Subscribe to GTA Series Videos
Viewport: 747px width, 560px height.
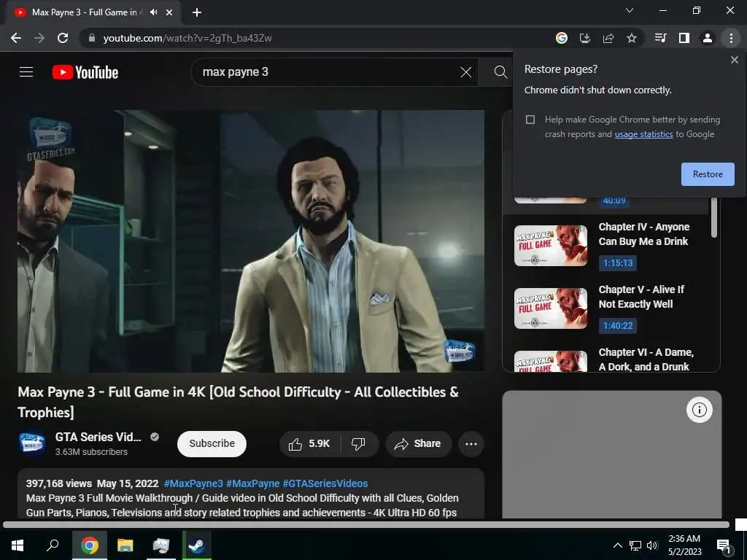pos(212,444)
